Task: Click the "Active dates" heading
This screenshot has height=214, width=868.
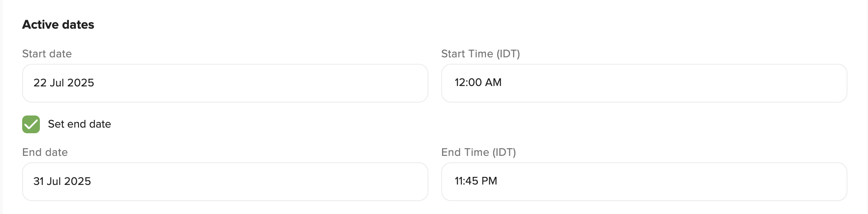Action: (58, 25)
